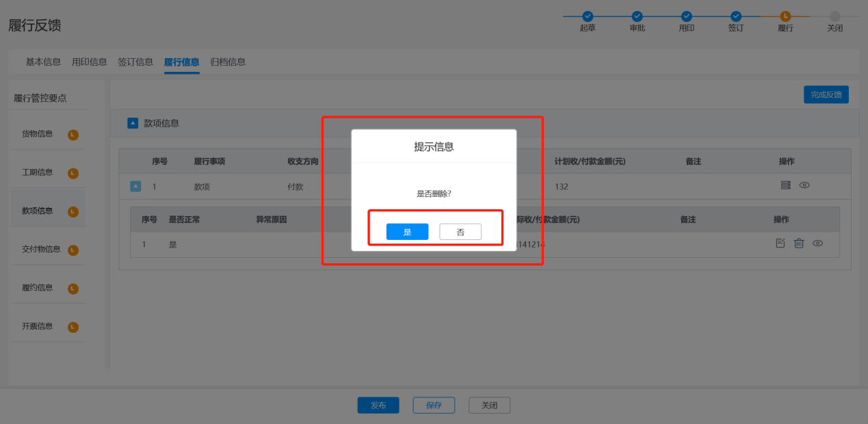This screenshot has height=424, width=868.
Task: Confirm deletion with the 是 button
Action: (407, 233)
